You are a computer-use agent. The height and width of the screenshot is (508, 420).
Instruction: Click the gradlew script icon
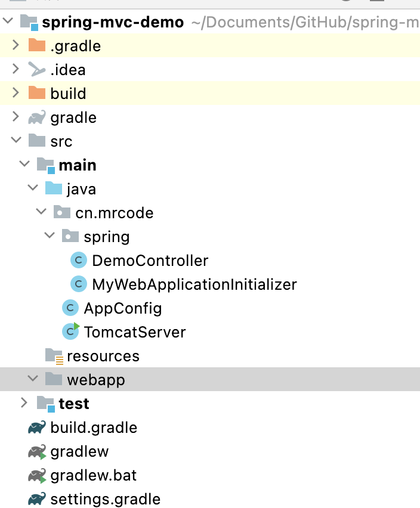(37, 451)
